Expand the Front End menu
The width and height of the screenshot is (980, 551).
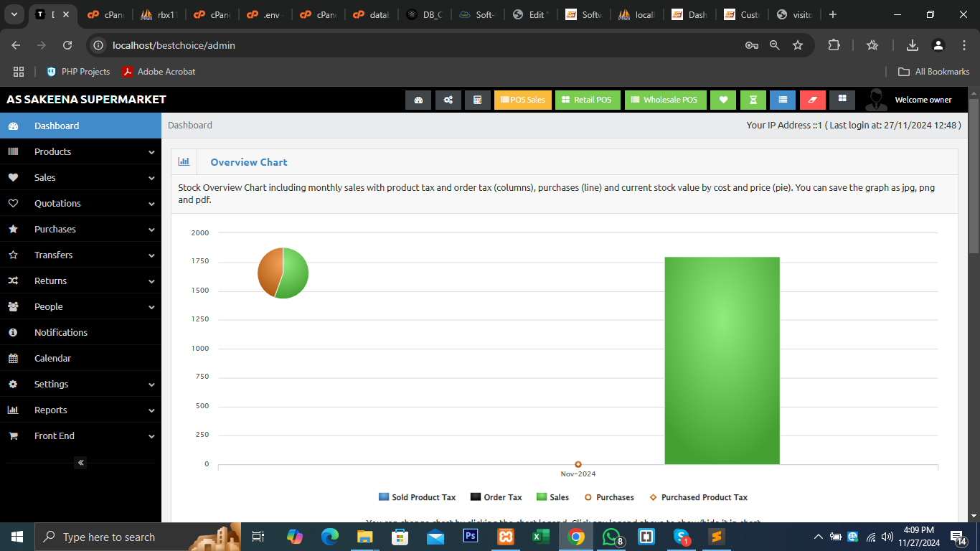click(80, 435)
